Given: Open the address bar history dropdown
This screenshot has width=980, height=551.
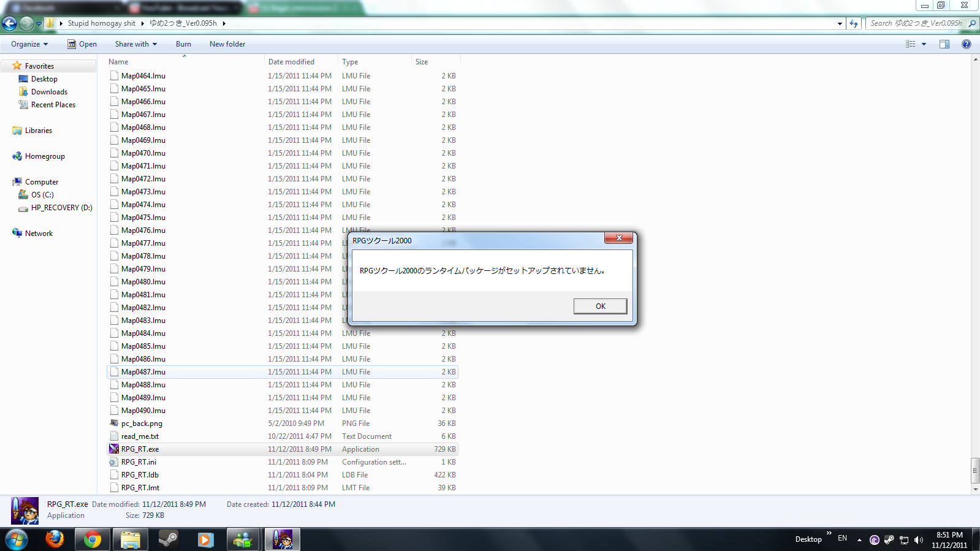Looking at the screenshot, I should pyautogui.click(x=840, y=23).
